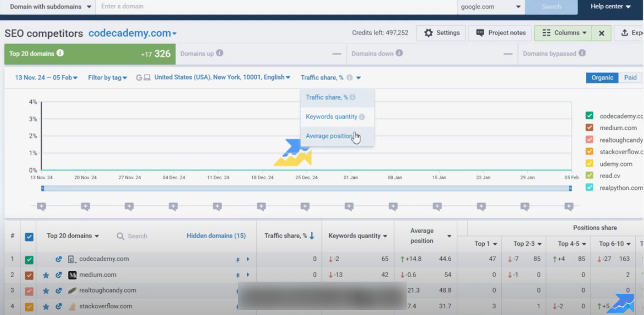Open the United States New York location dropdown
The height and width of the screenshot is (315, 644).
pyautogui.click(x=222, y=77)
